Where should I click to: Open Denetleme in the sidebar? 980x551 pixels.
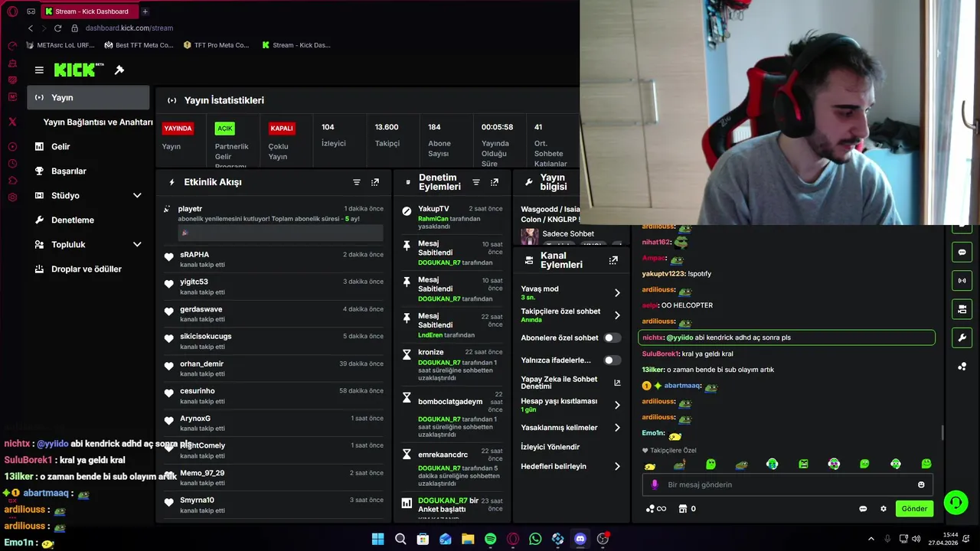73,220
